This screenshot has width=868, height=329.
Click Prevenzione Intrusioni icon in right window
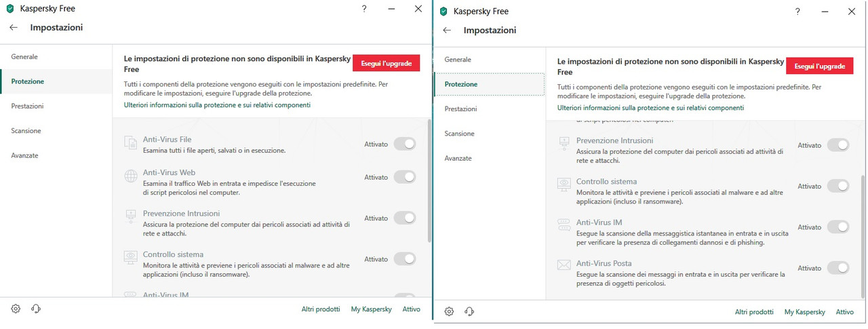[564, 144]
